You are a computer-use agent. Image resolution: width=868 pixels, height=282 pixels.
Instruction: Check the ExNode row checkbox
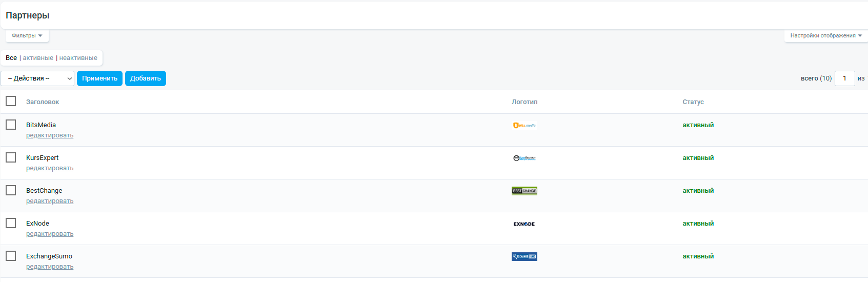pos(11,223)
